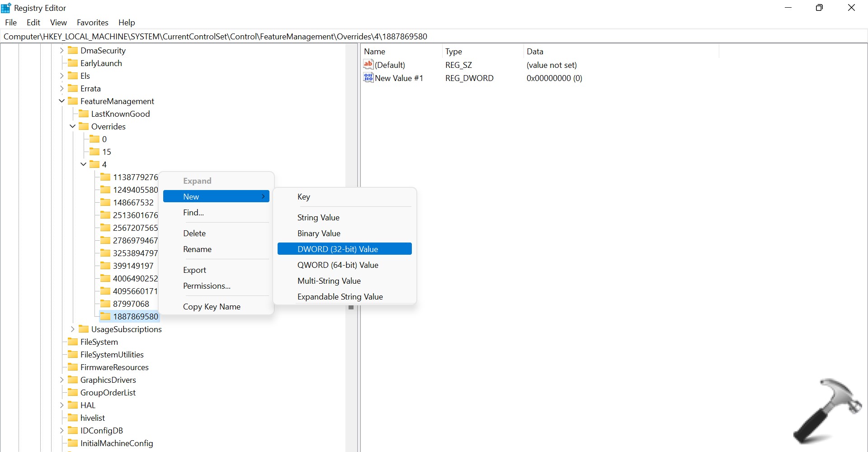Image resolution: width=868 pixels, height=452 pixels.
Task: Click the New Value #1 DWORD icon
Action: click(x=368, y=78)
